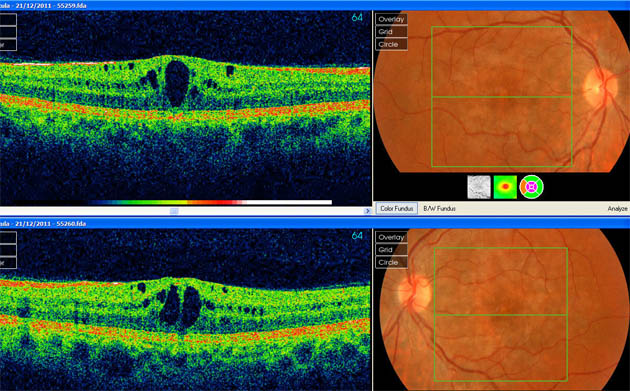630x391 pixels.
Task: Click the Analyze button
Action: tap(618, 209)
